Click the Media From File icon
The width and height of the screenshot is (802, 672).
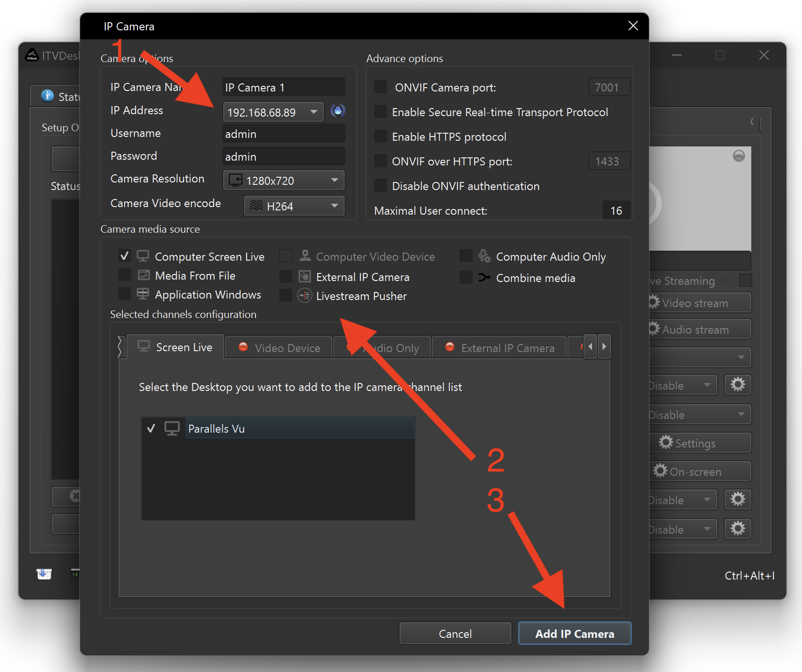tap(143, 275)
